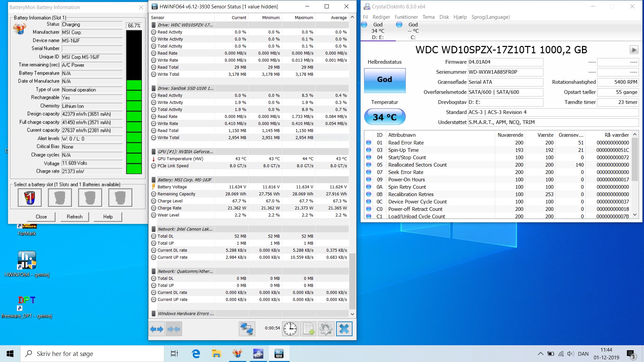The image size is (644, 362).
Task: Open Task View on taskbar
Action: (x=174, y=354)
